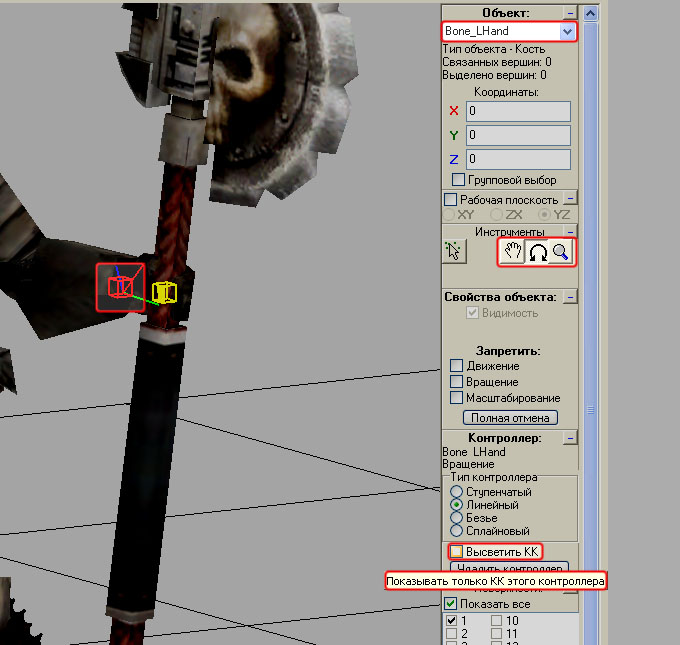Select the vertex selection arrow tool
Viewport: 680px width, 645px height.
point(454,251)
